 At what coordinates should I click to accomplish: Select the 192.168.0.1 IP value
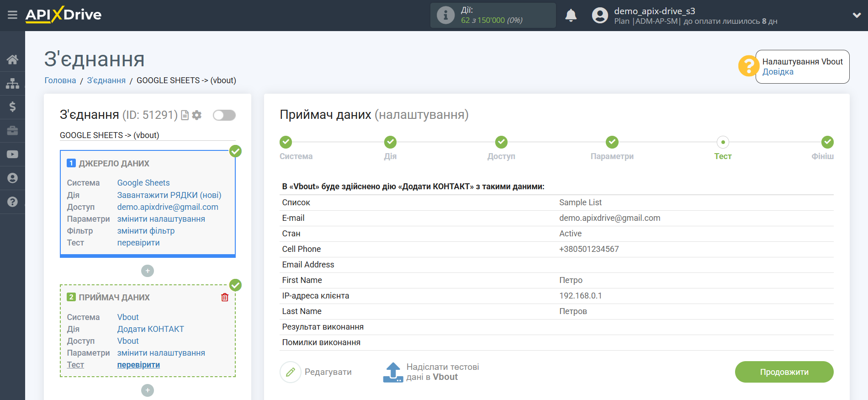(x=580, y=296)
